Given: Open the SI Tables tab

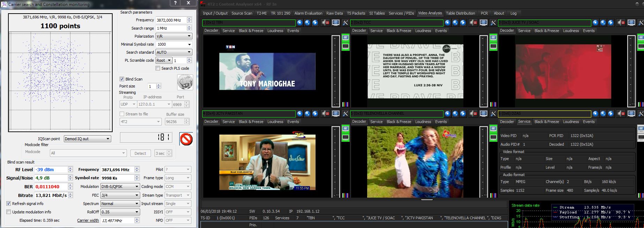Looking at the screenshot, I should 377,13.
